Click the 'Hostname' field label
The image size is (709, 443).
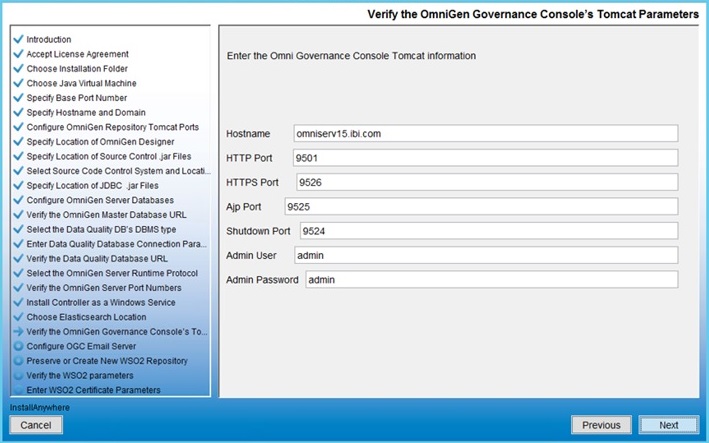(x=248, y=134)
